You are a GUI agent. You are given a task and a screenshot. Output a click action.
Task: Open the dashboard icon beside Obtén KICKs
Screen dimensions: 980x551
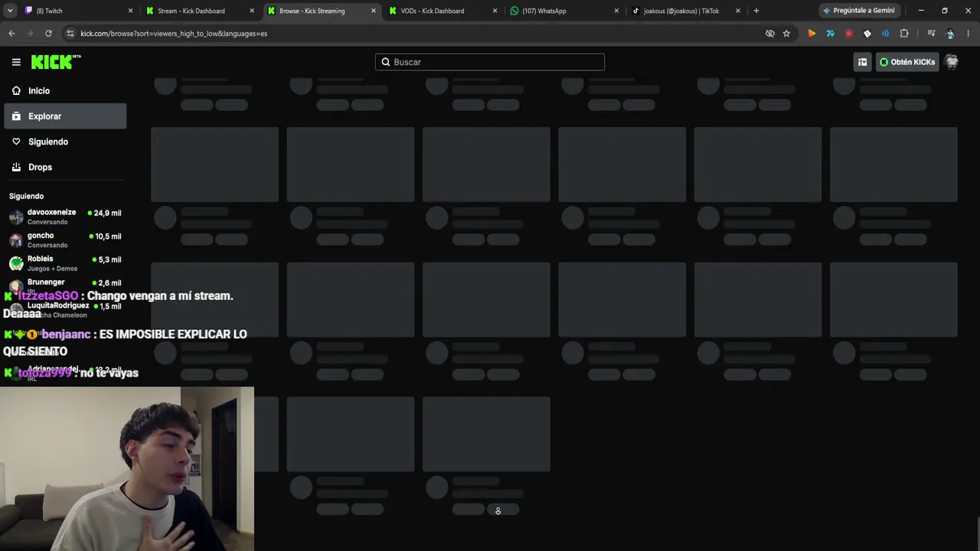pos(862,62)
